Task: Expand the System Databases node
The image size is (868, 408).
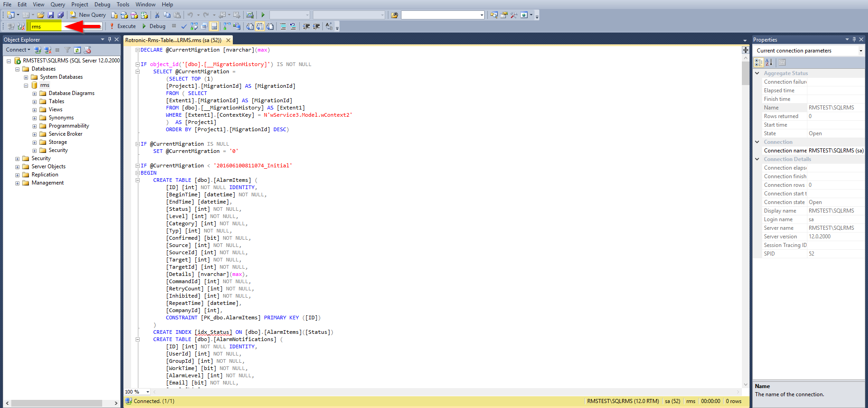Action: pyautogui.click(x=26, y=77)
